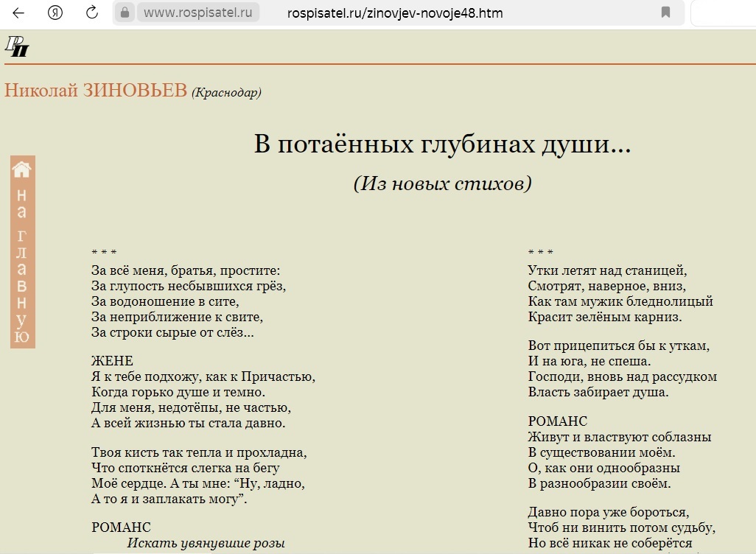Click the browser back arrow
This screenshot has width=756, height=554.
18,13
